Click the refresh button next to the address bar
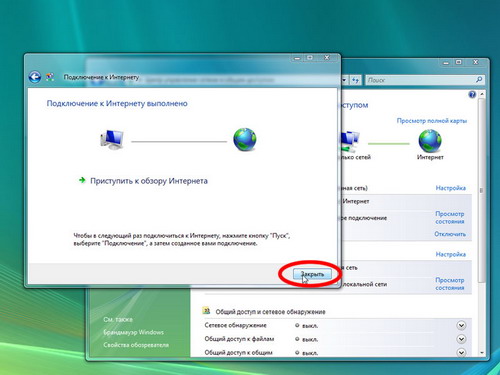The width and height of the screenshot is (500, 375). click(355, 80)
